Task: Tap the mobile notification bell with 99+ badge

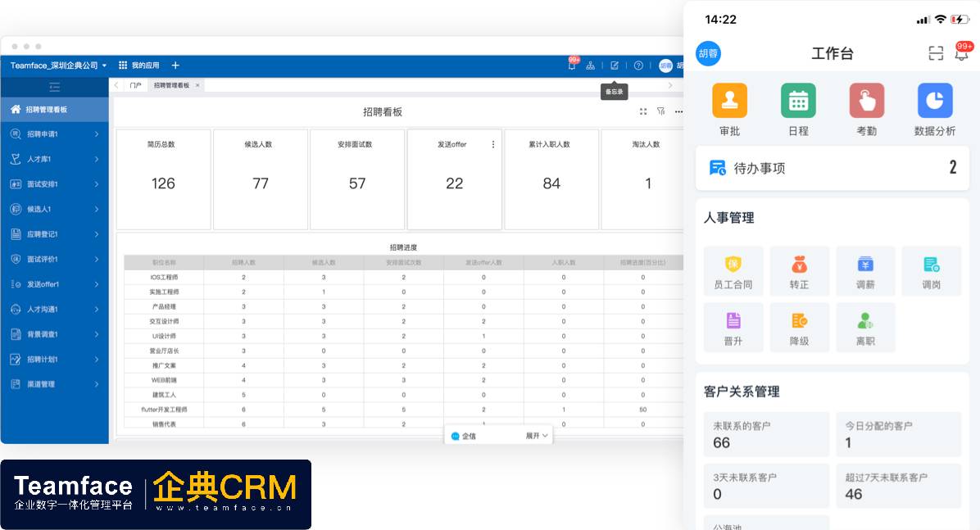Action: click(963, 52)
